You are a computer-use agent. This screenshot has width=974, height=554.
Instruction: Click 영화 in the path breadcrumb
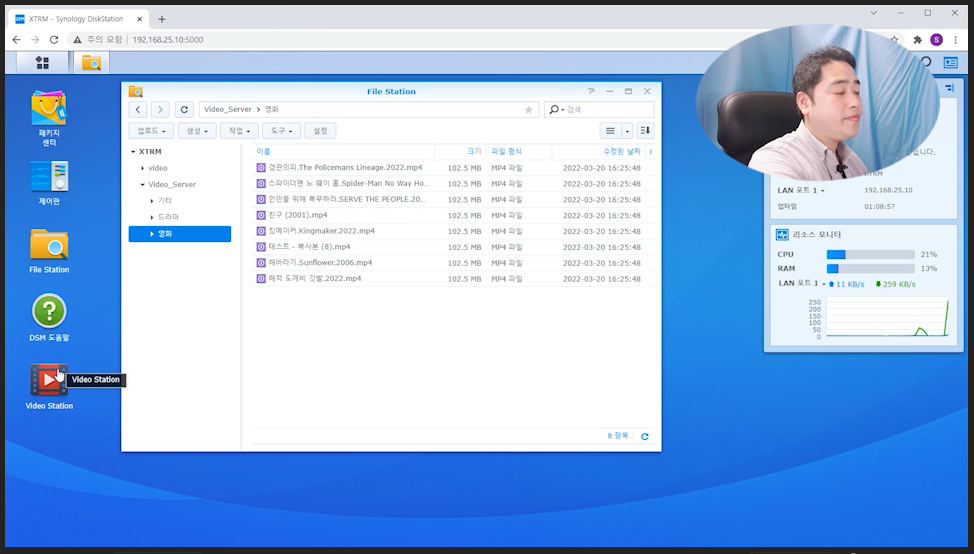271,109
